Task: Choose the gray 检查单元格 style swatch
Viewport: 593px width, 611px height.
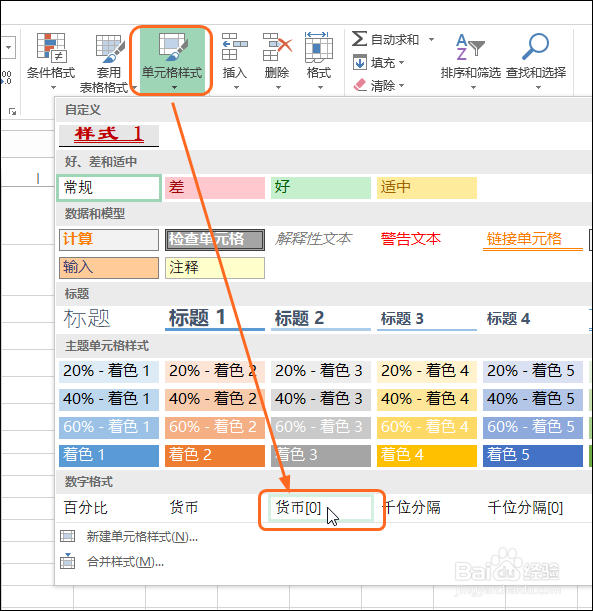Action: (215, 240)
